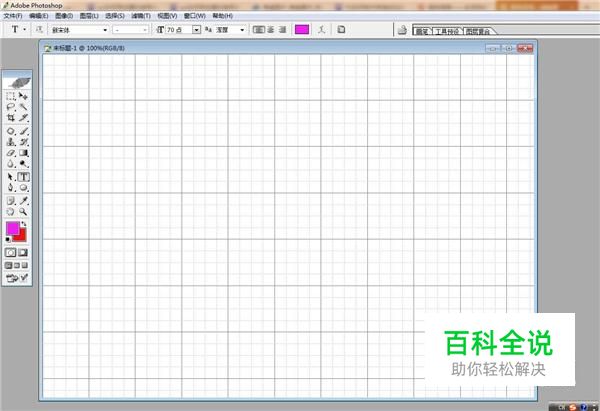Swap foreground and background colors
The width and height of the screenshot is (600, 411).
[24, 224]
